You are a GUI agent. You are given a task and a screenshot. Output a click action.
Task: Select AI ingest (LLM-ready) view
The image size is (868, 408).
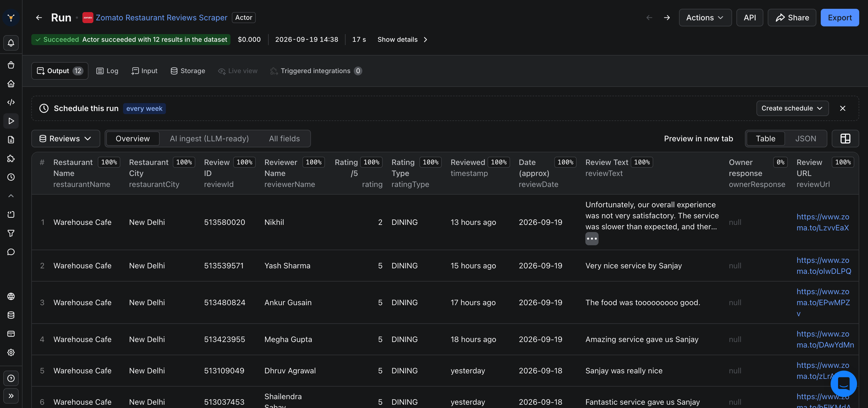tap(209, 139)
